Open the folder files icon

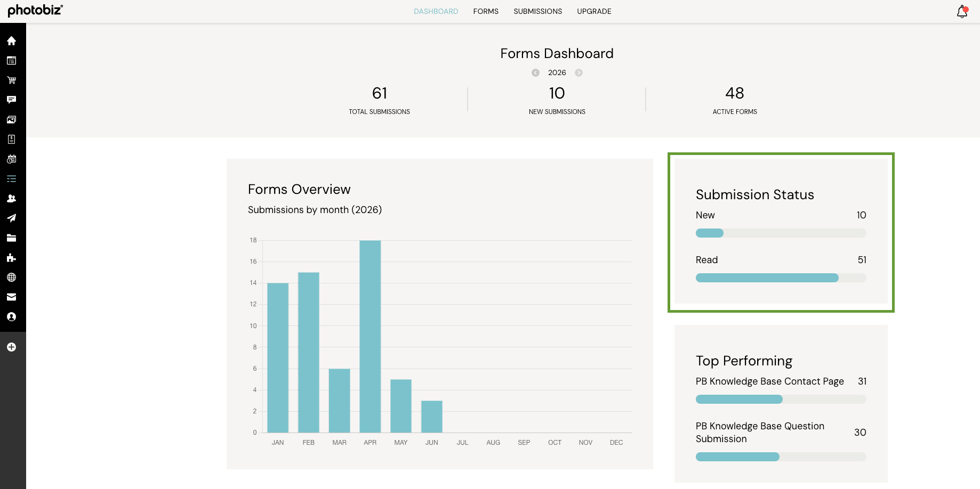click(x=11, y=238)
